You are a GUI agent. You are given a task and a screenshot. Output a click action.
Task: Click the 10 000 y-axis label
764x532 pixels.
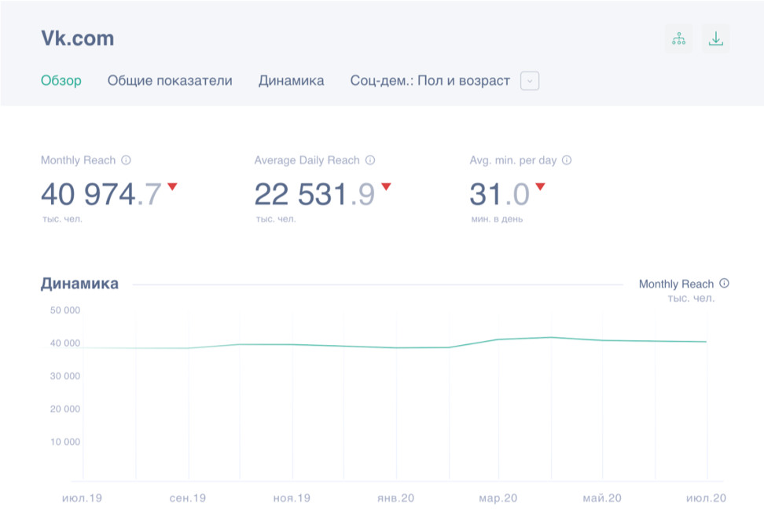(65, 442)
